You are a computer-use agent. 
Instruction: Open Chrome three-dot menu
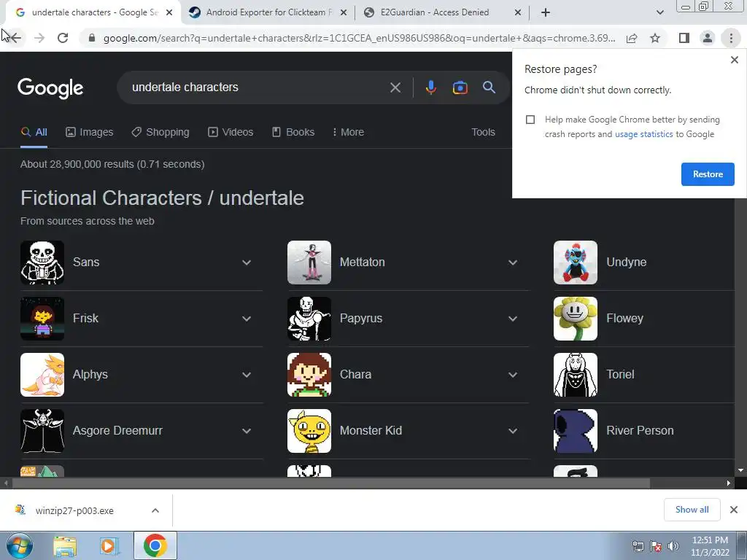731,38
